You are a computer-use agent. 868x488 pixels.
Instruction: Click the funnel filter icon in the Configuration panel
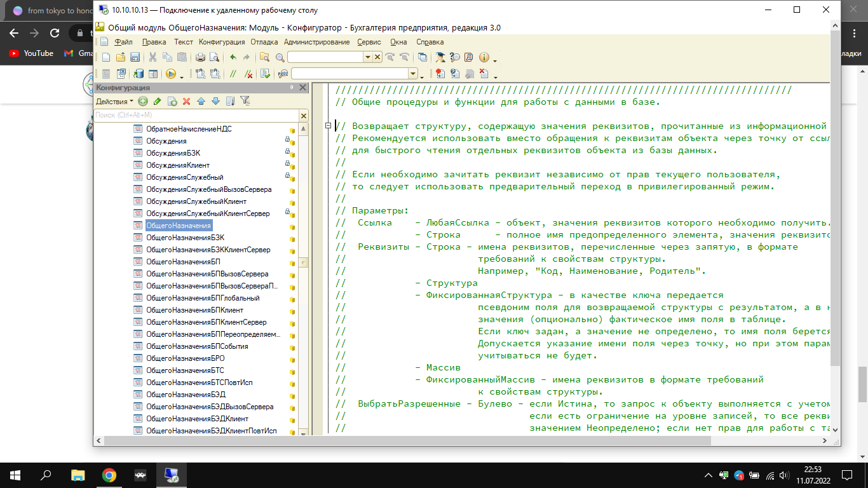click(245, 101)
